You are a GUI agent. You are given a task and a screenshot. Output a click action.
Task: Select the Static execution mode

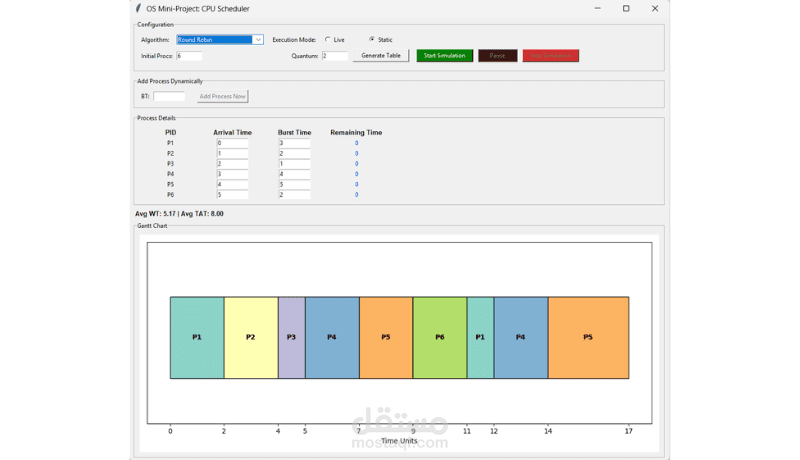[x=372, y=39]
